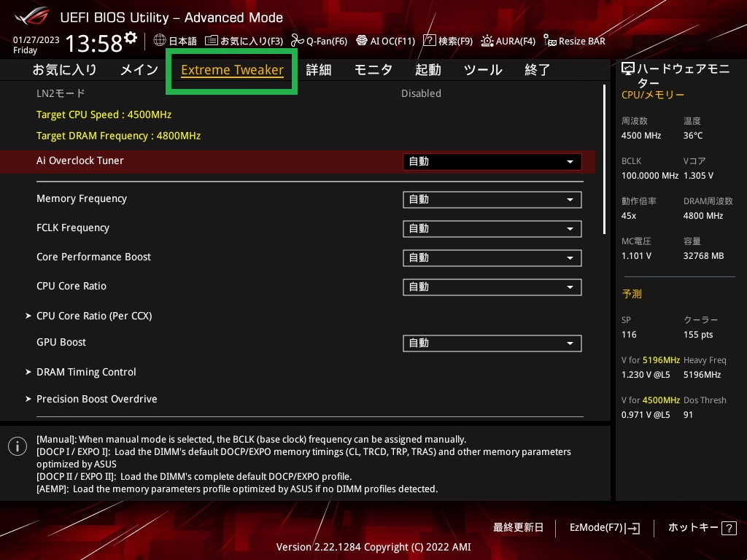Open the language selector globe icon
This screenshot has height=560, width=747.
(x=160, y=41)
